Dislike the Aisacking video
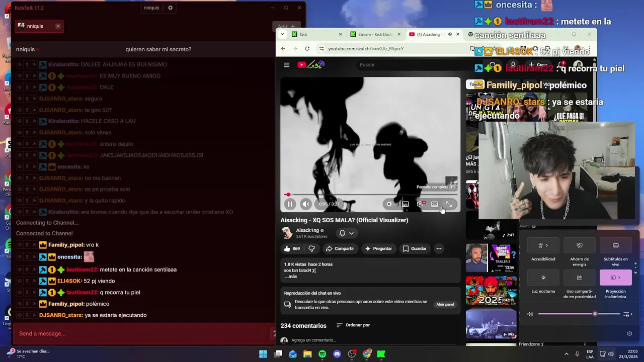Image resolution: width=644 pixels, height=362 pixels. click(x=311, y=248)
